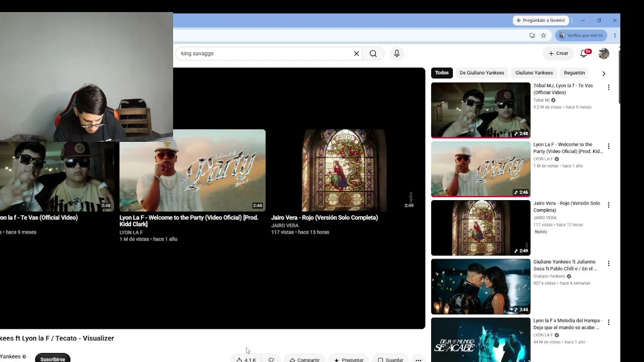Open the 'Giuliano Yankees ft Julianno Sosa' thumbnail
Viewport: 644px width, 362px height.
(480, 287)
